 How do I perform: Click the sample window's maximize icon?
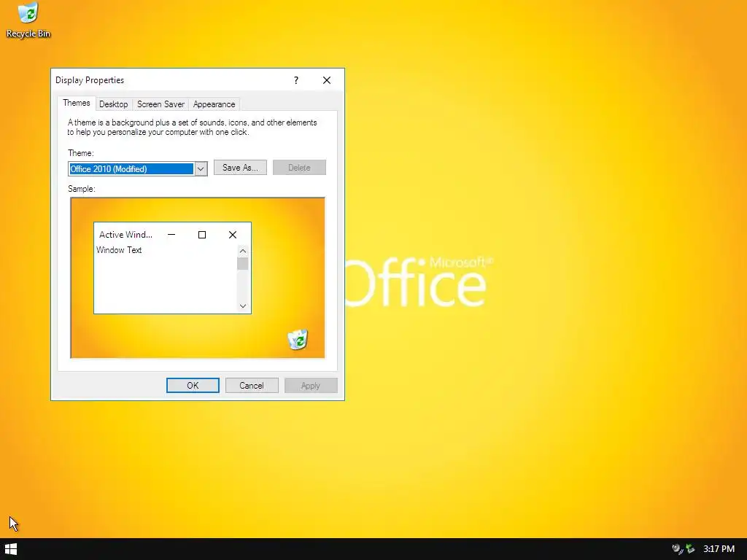pyautogui.click(x=202, y=235)
